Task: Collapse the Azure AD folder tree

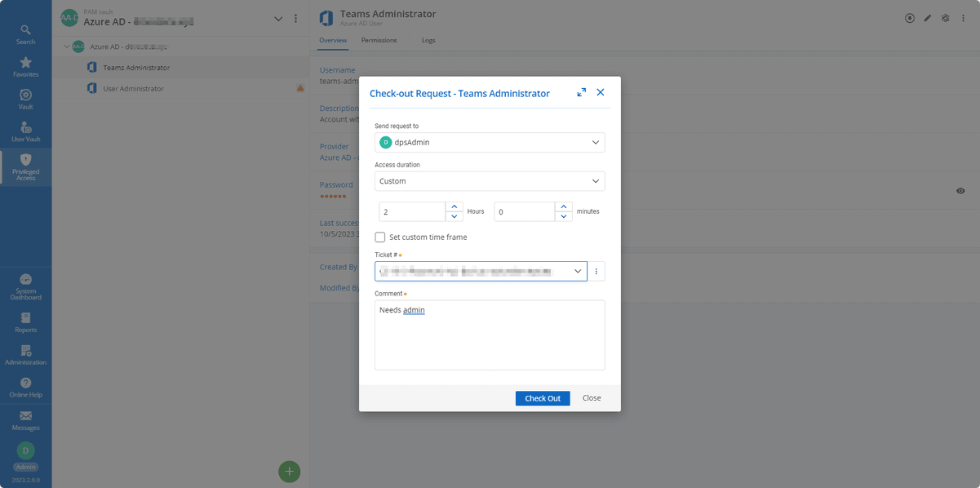Action: pyautogui.click(x=66, y=47)
